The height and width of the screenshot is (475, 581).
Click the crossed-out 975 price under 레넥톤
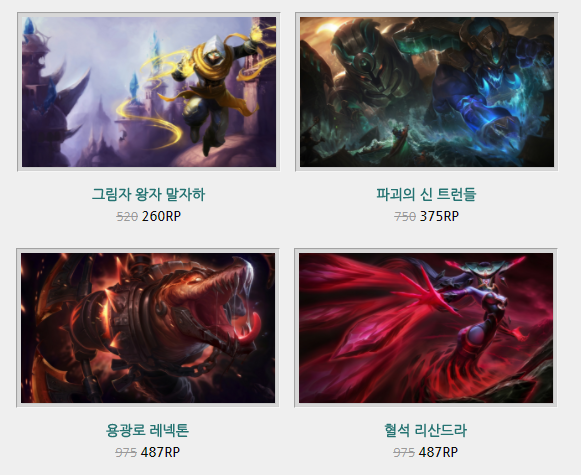point(126,452)
